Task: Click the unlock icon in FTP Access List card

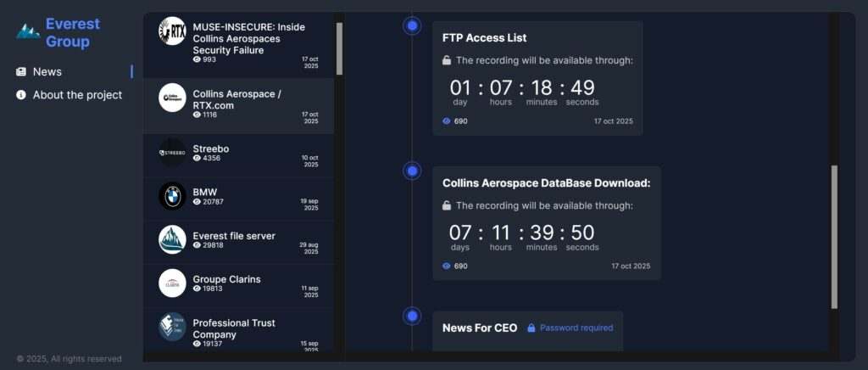Action: 447,60
